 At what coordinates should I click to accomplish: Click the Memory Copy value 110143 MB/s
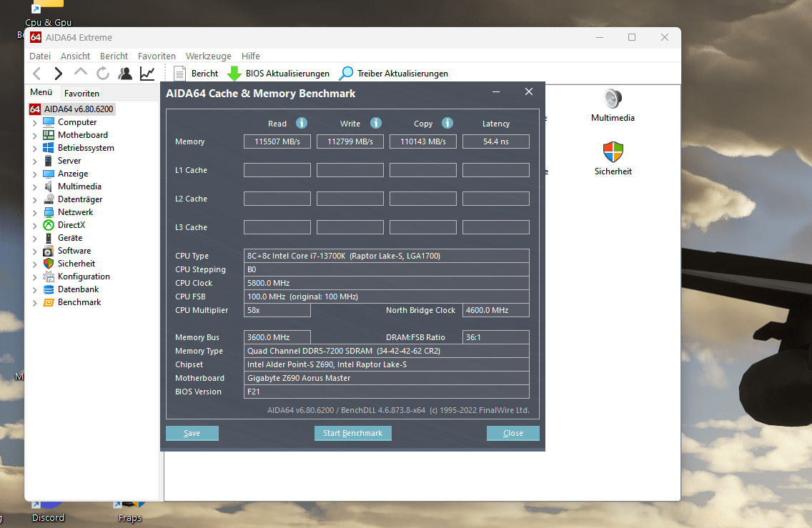[x=423, y=141]
